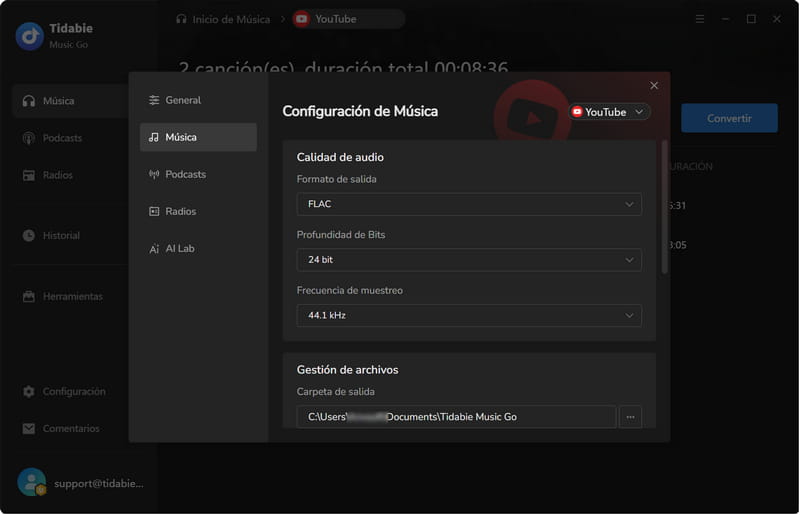Open the Frecuencia de muestreo dropdown
The image size is (800, 515).
coord(469,315)
